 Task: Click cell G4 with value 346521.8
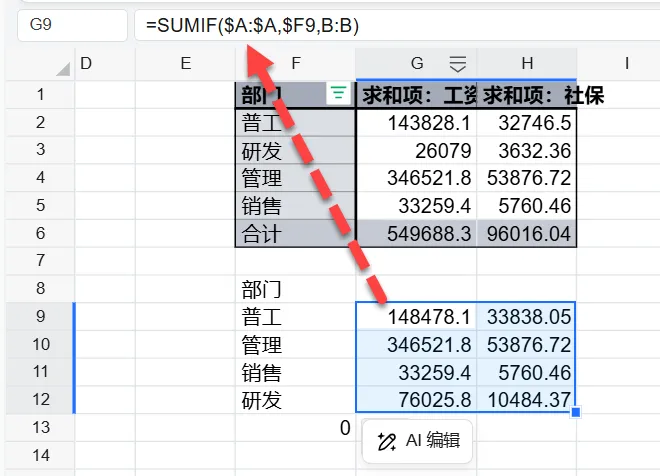pos(416,178)
